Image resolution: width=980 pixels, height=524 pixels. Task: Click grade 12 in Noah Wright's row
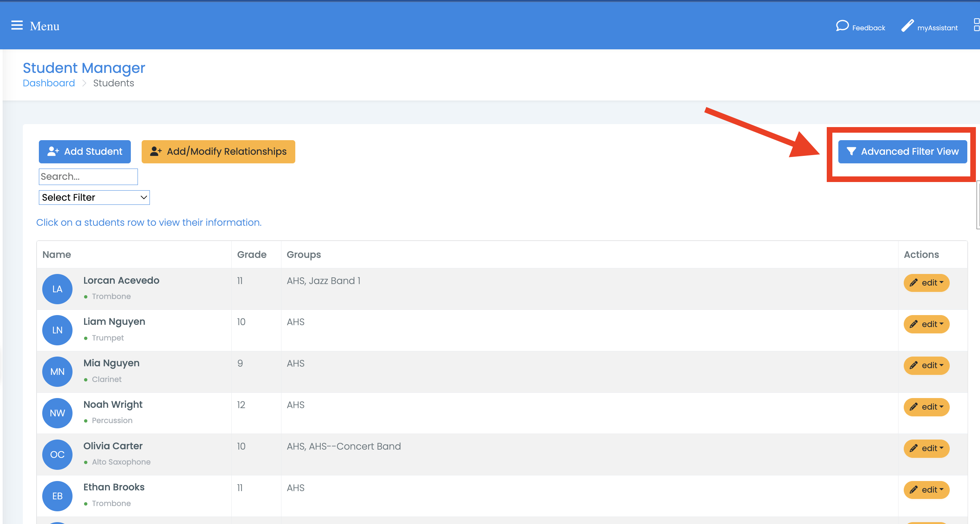tap(241, 405)
